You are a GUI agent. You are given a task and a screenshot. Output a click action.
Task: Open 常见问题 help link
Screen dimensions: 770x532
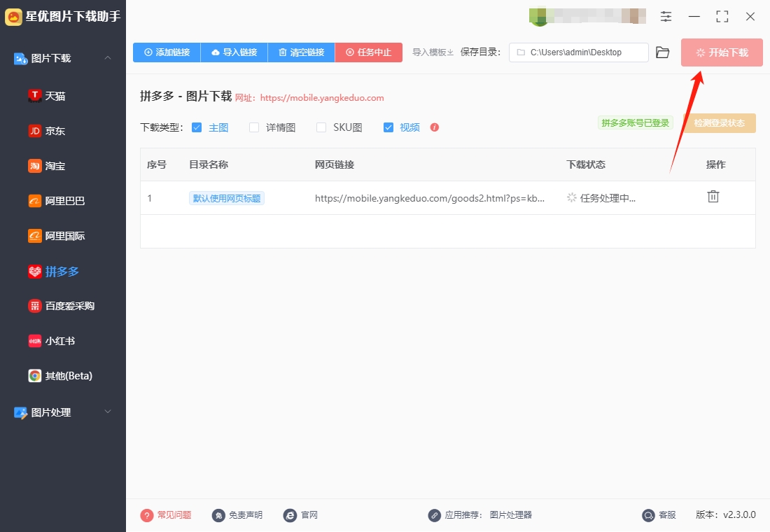(174, 514)
